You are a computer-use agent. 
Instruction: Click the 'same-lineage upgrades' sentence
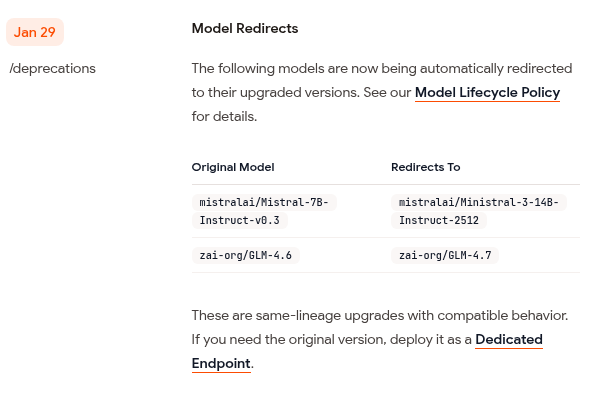tap(380, 315)
